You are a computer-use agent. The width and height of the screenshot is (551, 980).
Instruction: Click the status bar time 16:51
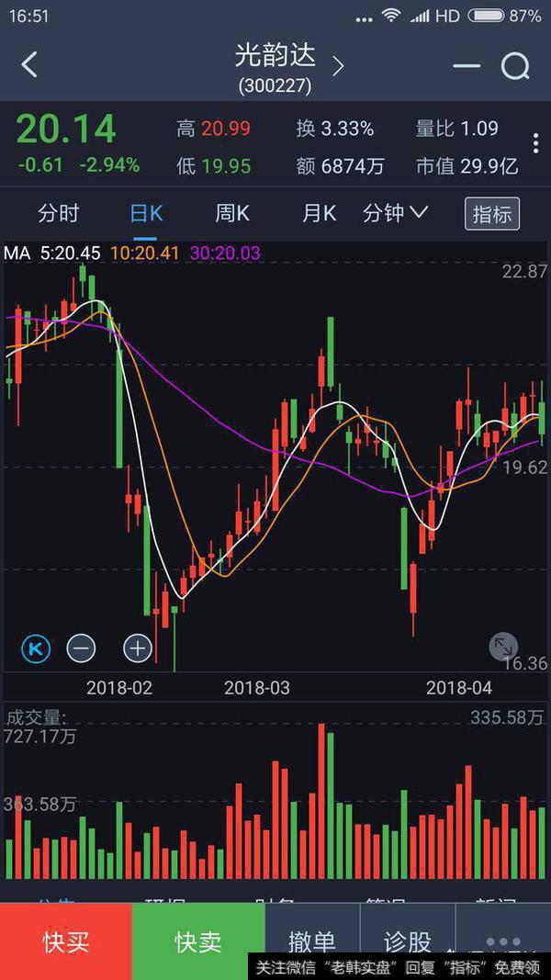point(28,17)
